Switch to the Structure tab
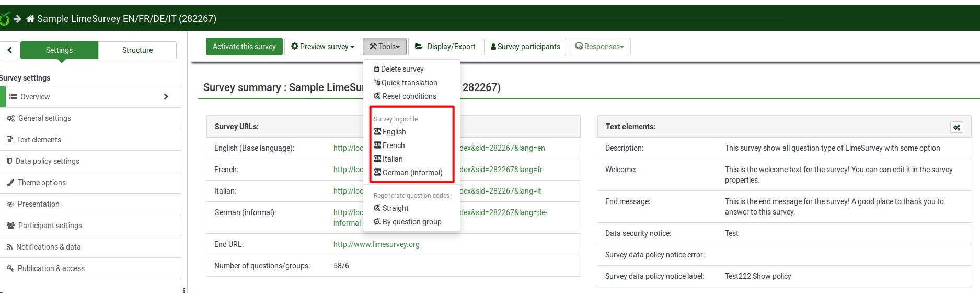 pyautogui.click(x=137, y=50)
